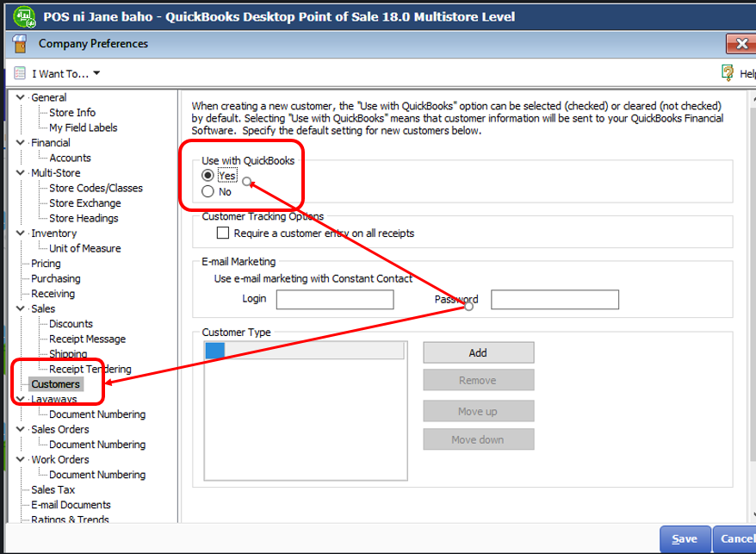Select Pricing in the preferences tree

pyautogui.click(x=46, y=264)
